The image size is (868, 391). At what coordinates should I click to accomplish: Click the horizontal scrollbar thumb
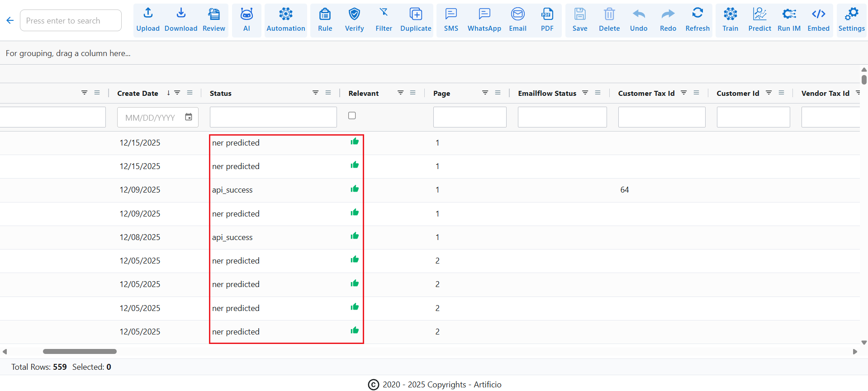[80, 352]
